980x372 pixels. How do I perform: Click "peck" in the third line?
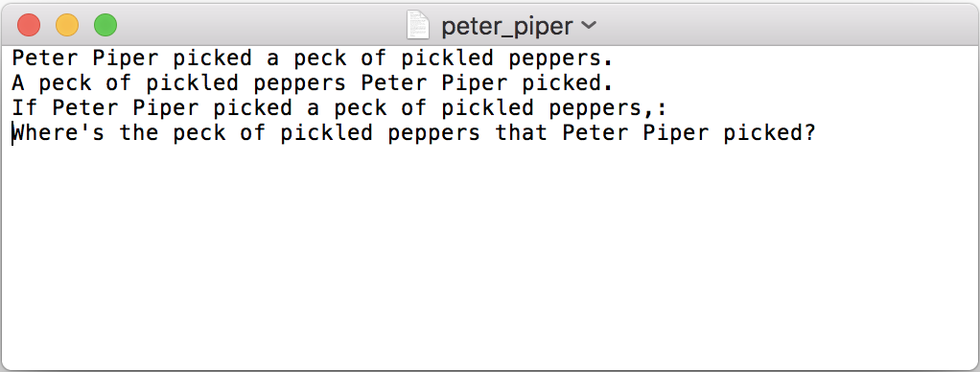(361, 108)
